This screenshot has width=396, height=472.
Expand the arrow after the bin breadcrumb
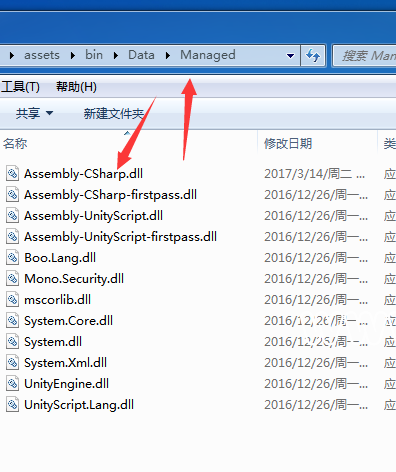(116, 55)
